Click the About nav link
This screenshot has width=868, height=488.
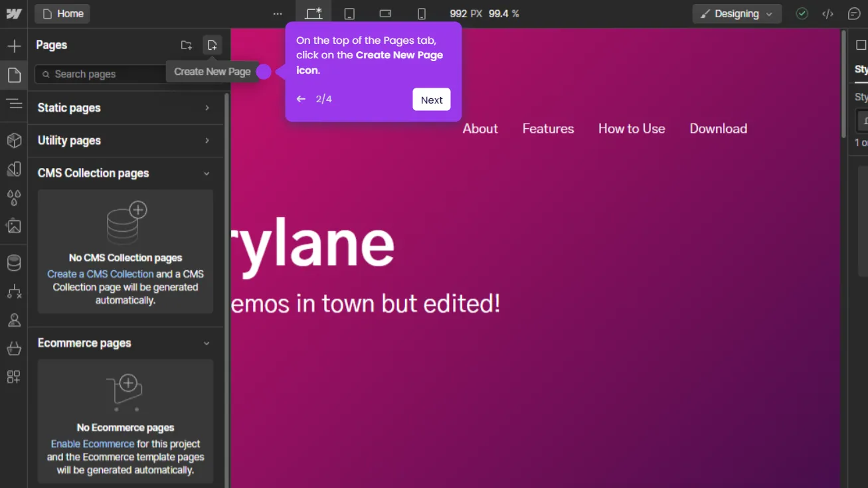click(x=480, y=129)
